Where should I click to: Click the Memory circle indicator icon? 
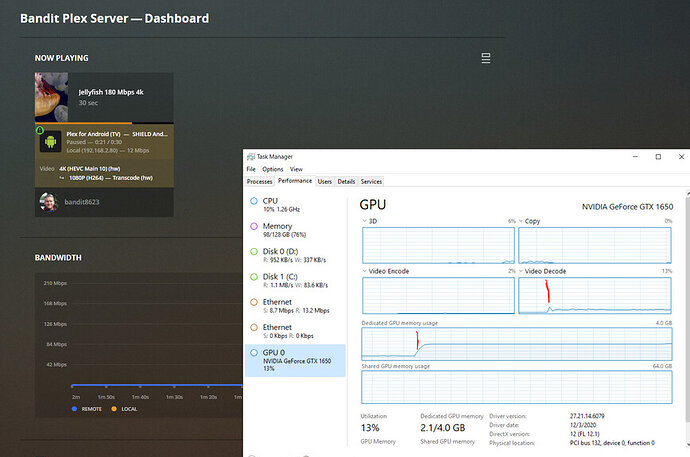(254, 226)
